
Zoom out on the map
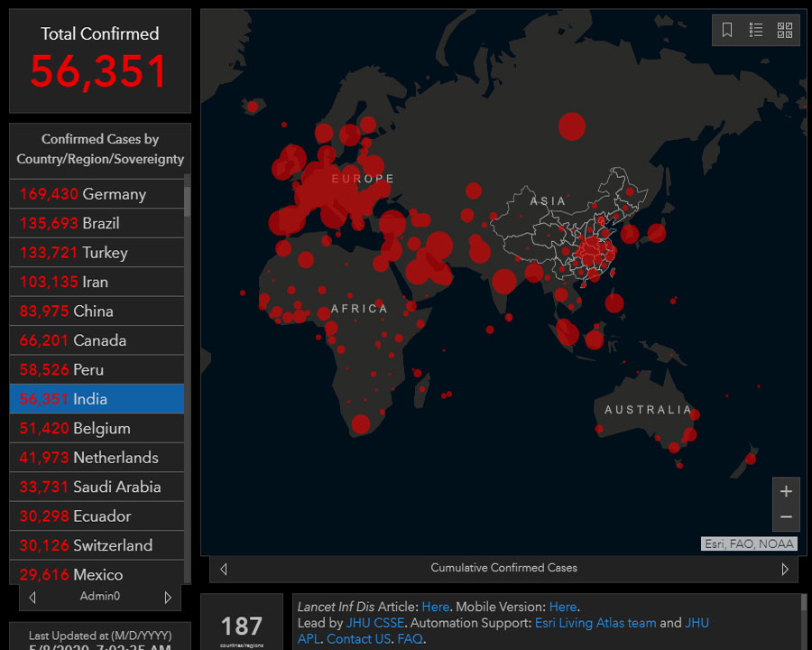(786, 517)
